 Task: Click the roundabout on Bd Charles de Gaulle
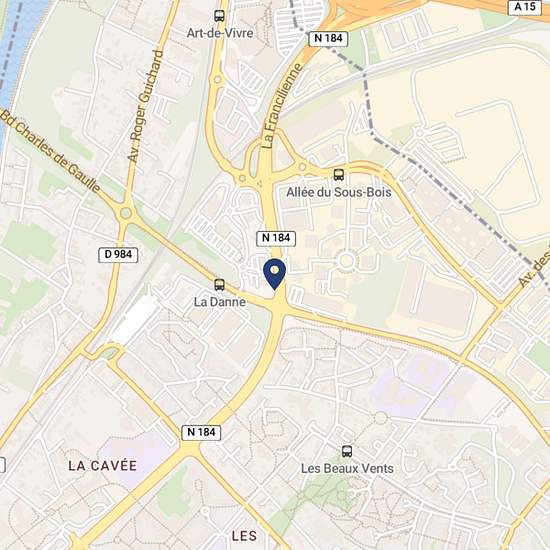[x=126, y=213]
